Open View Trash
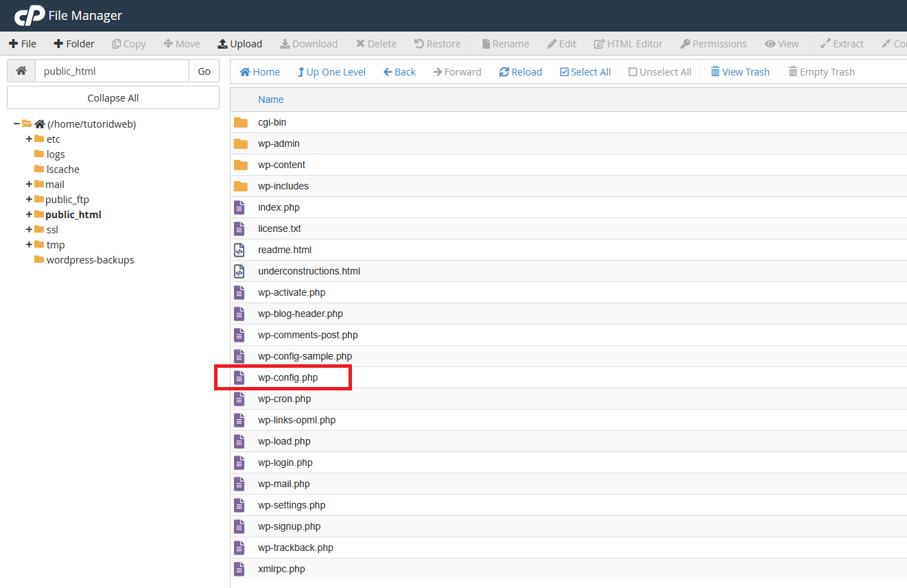907x588 pixels. click(740, 71)
